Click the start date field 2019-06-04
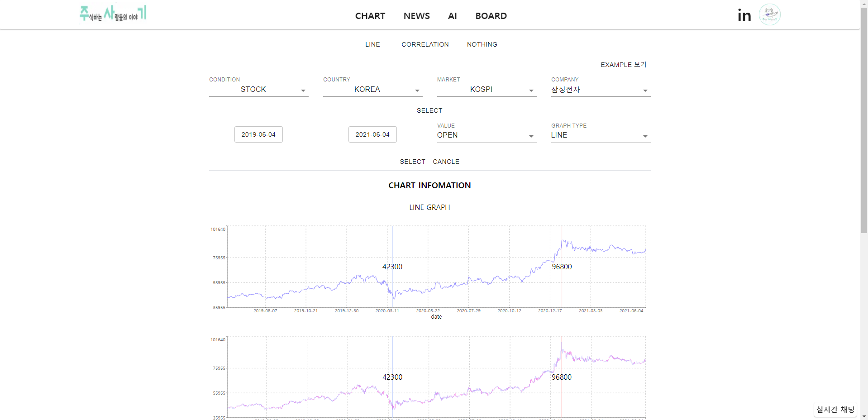 [x=258, y=134]
